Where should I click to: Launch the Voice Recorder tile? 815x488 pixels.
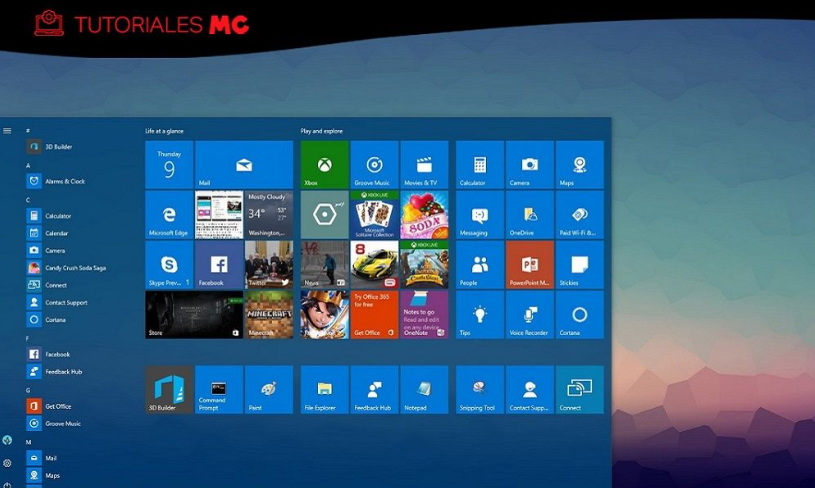(x=530, y=314)
